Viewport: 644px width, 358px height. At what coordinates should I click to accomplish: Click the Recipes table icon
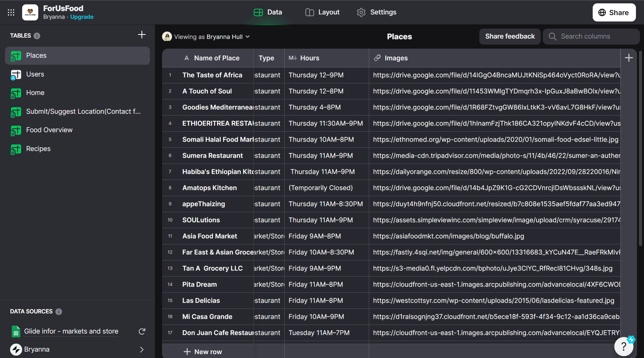(16, 149)
